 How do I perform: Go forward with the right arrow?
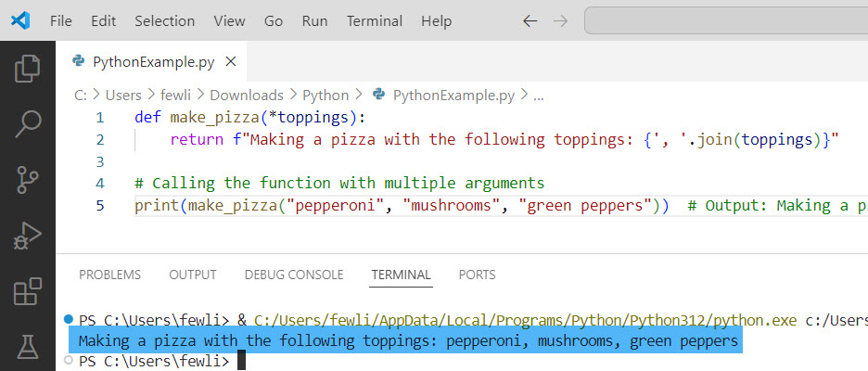tap(561, 21)
